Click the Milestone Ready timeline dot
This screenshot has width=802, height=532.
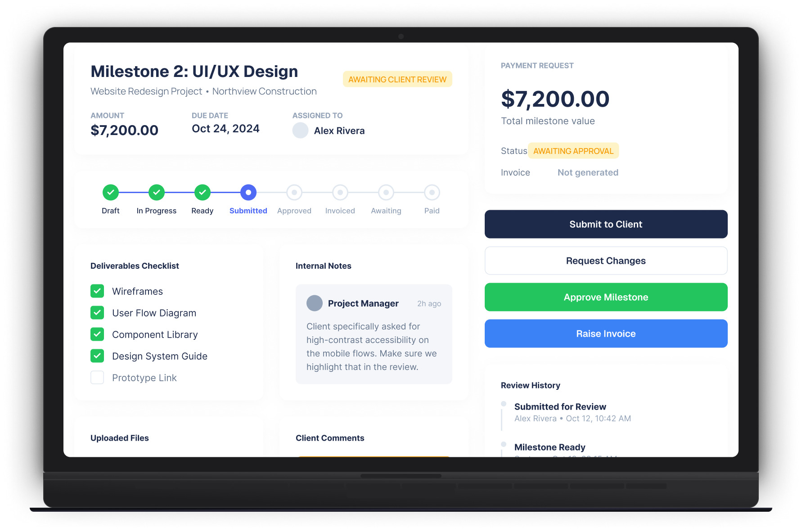click(504, 444)
